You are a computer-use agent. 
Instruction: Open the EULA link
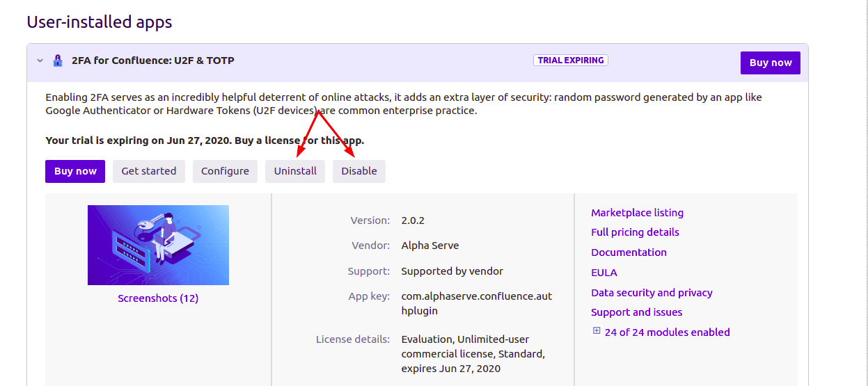click(x=604, y=273)
